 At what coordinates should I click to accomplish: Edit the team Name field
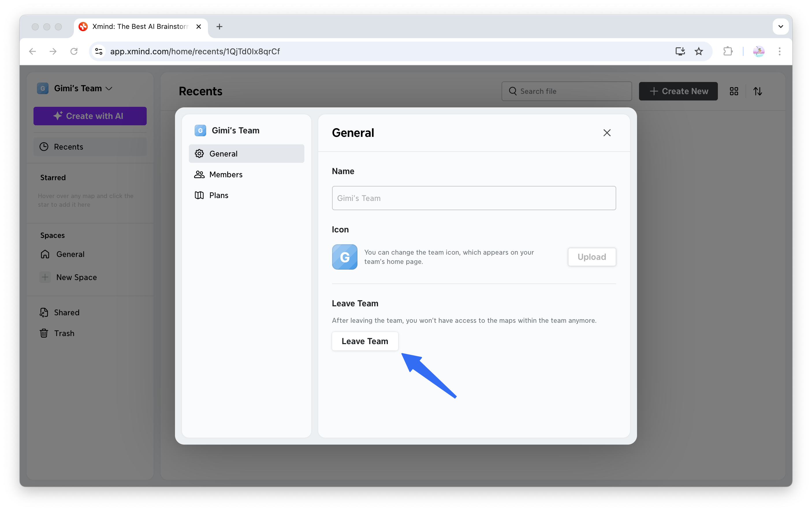tap(474, 198)
